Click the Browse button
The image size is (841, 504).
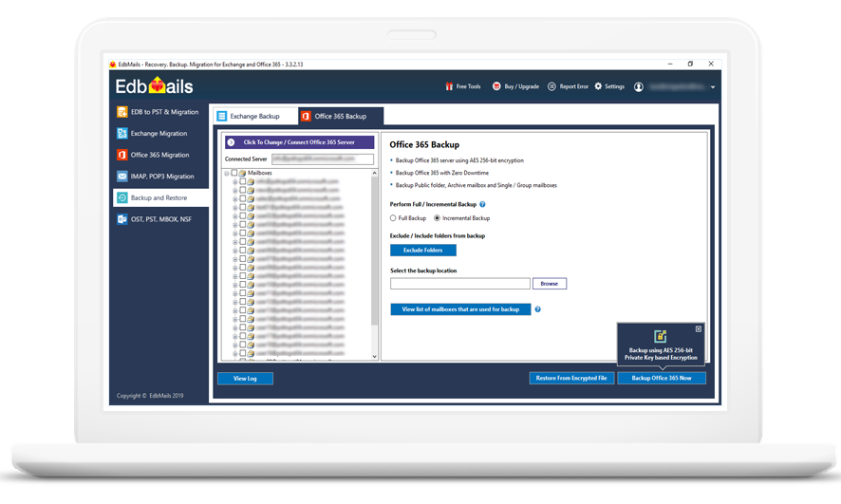(x=550, y=284)
